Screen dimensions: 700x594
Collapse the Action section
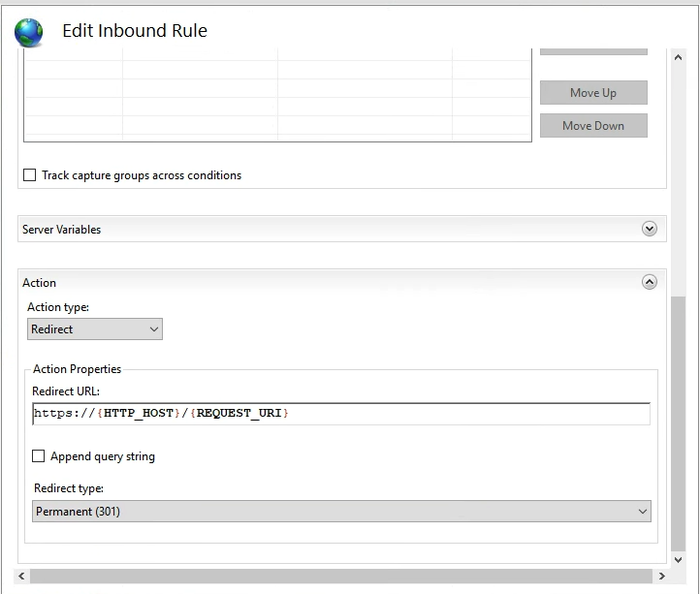point(650,282)
